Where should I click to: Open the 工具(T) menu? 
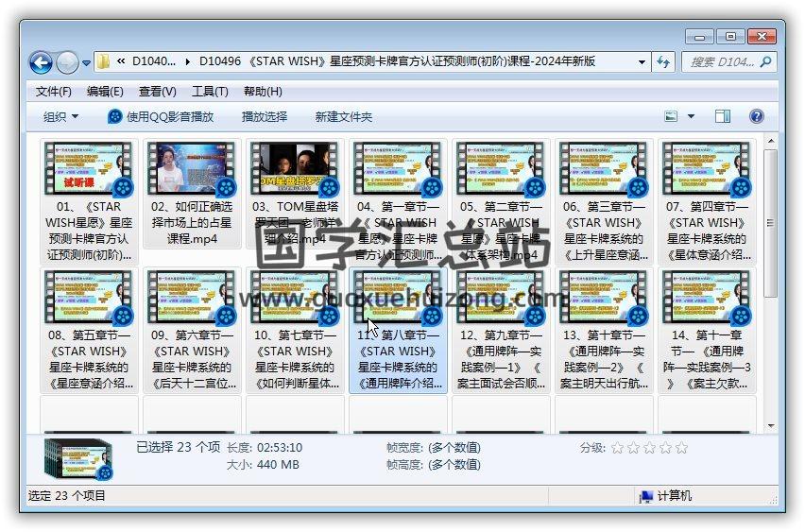pos(210,92)
